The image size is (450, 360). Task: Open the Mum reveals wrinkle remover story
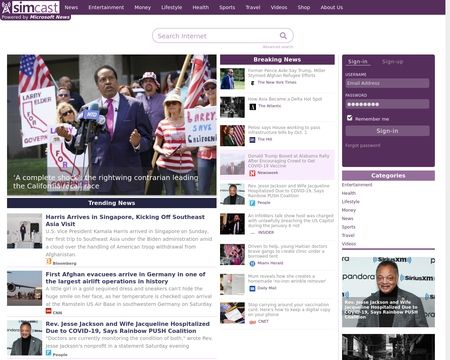coord(286,279)
